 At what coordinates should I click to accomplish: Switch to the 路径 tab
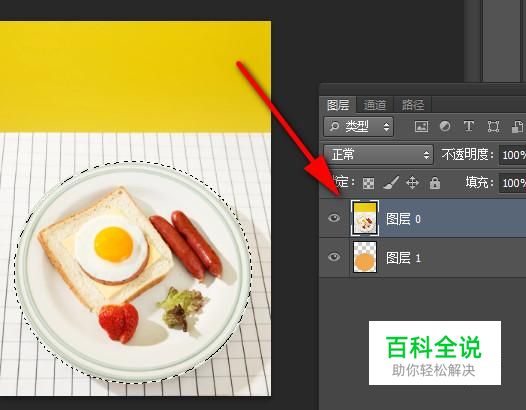413,105
